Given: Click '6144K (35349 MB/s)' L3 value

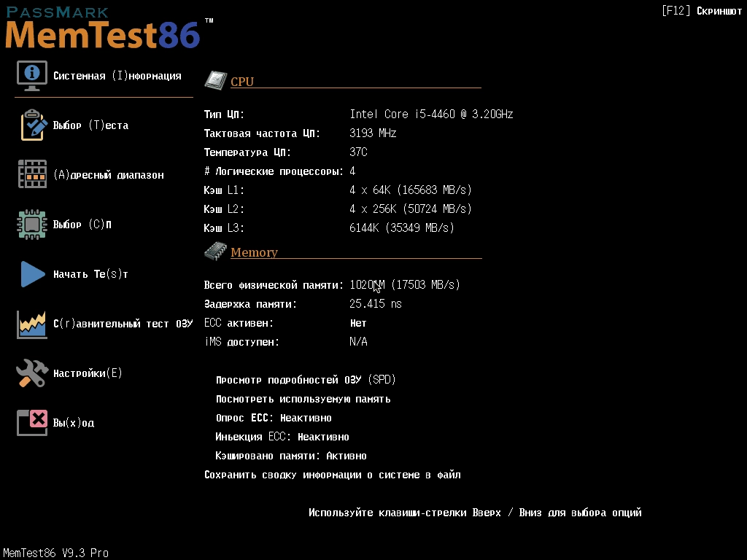Looking at the screenshot, I should (402, 227).
